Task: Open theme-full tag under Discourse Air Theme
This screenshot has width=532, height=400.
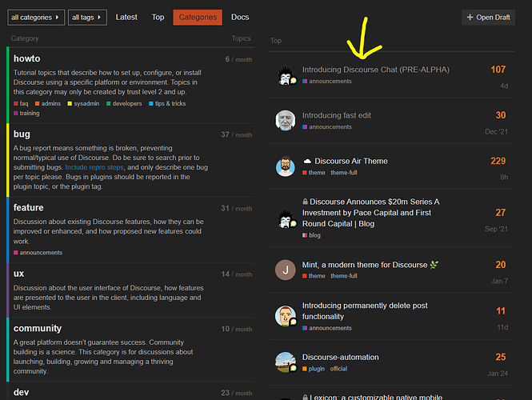Action: pyautogui.click(x=344, y=173)
